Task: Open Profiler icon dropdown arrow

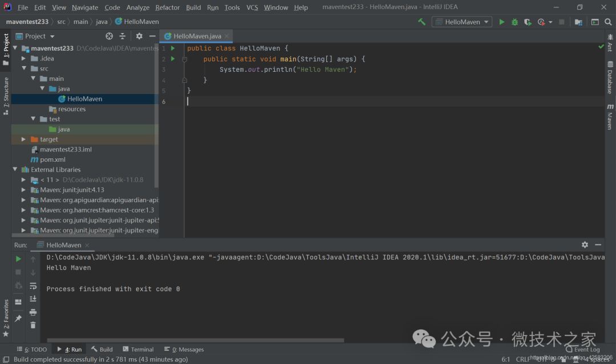Action: click(550, 22)
